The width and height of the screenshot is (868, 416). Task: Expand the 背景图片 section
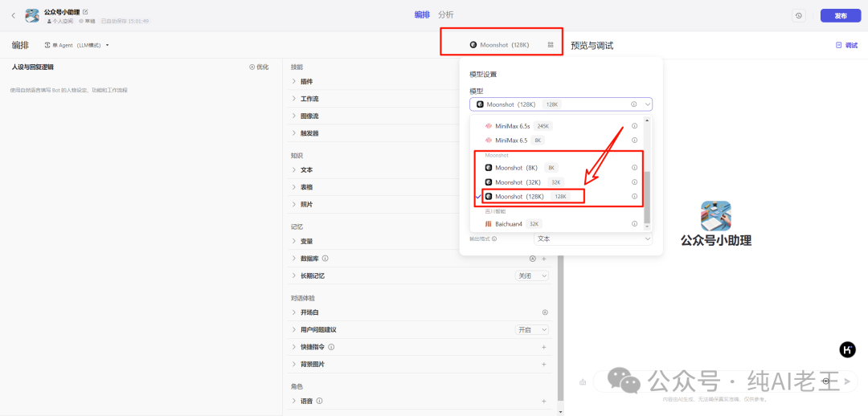[x=294, y=365]
